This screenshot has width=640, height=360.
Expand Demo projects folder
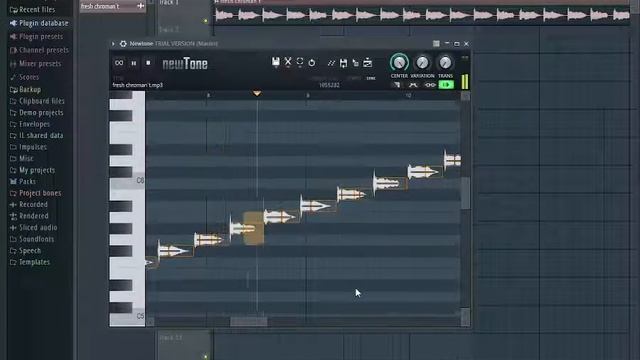37,112
